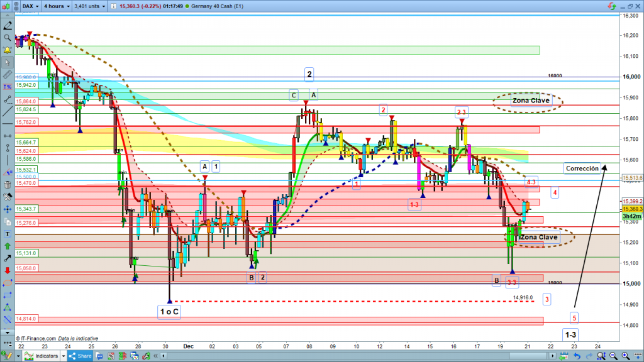This screenshot has height=362, width=644.
Task: Click the 15,360.3 current price label
Action: click(631, 209)
